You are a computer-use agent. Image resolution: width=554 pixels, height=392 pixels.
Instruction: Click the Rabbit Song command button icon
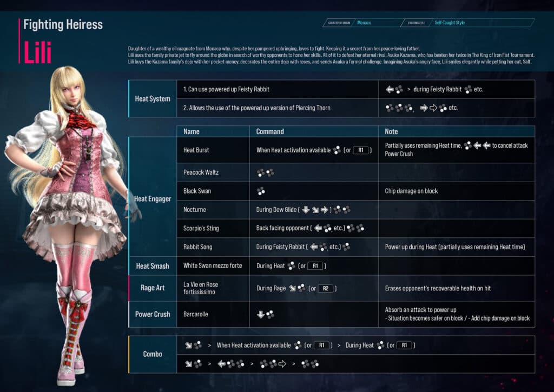(346, 247)
